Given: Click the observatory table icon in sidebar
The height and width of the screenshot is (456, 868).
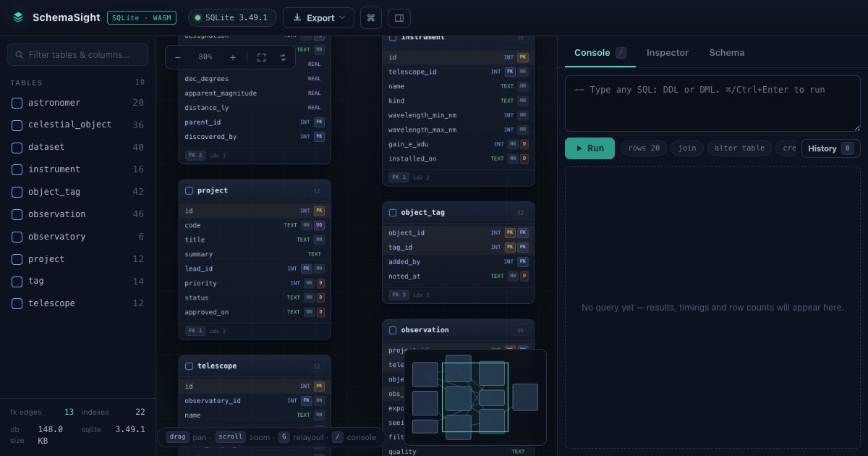Looking at the screenshot, I should pos(17,237).
